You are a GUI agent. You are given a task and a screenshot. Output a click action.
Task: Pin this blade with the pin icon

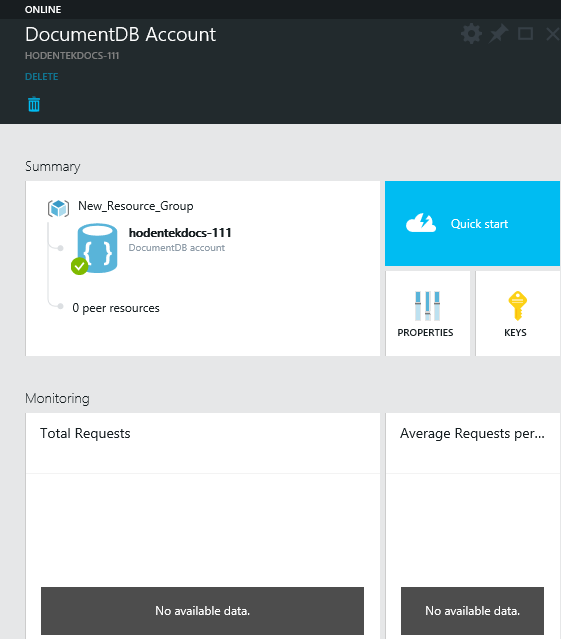click(x=498, y=33)
